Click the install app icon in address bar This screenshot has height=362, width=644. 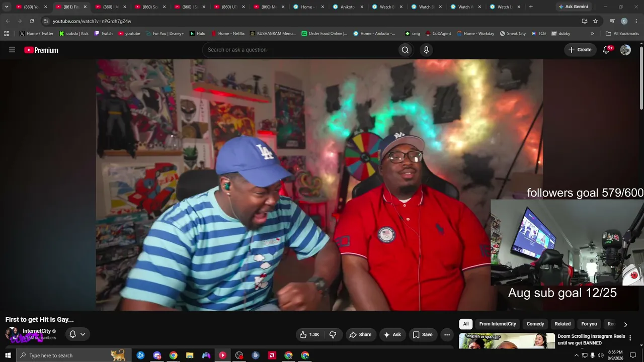pyautogui.click(x=584, y=21)
